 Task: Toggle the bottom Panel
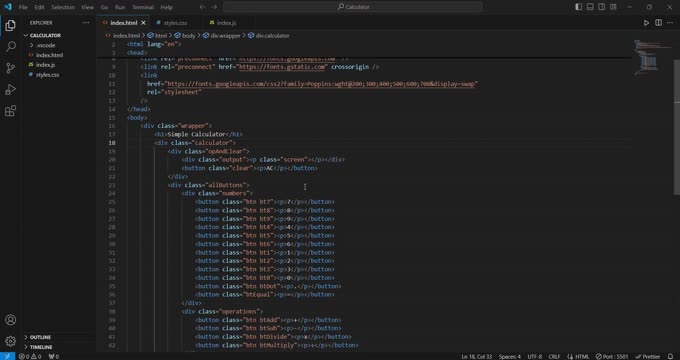pos(590,7)
